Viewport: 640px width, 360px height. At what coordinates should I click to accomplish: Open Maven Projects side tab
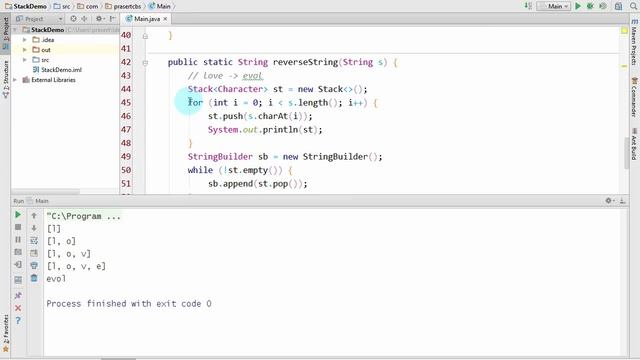point(634,42)
